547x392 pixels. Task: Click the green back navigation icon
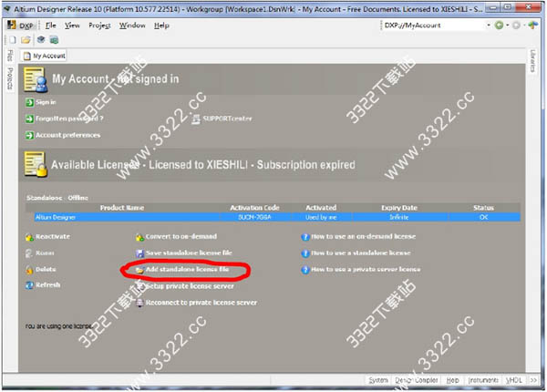tap(500, 26)
